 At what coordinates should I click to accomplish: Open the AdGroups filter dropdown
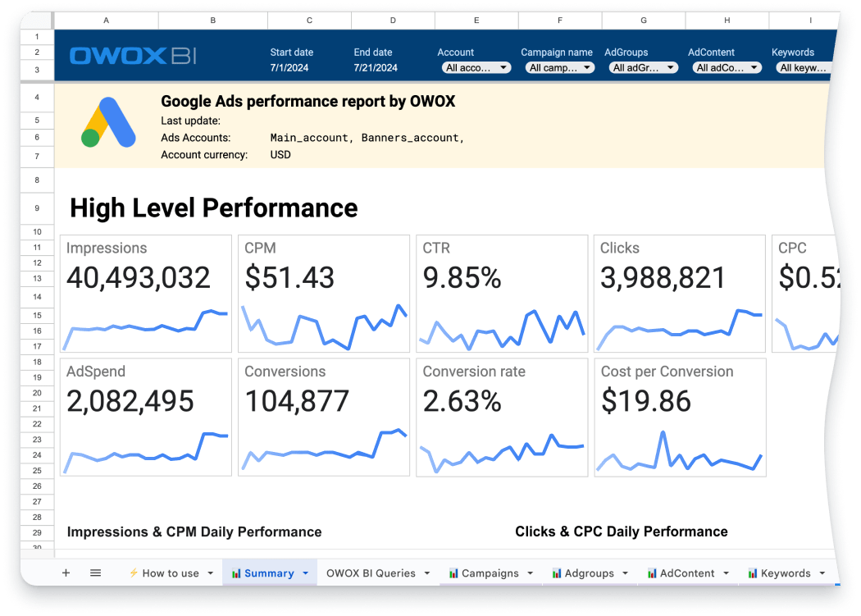tap(644, 67)
